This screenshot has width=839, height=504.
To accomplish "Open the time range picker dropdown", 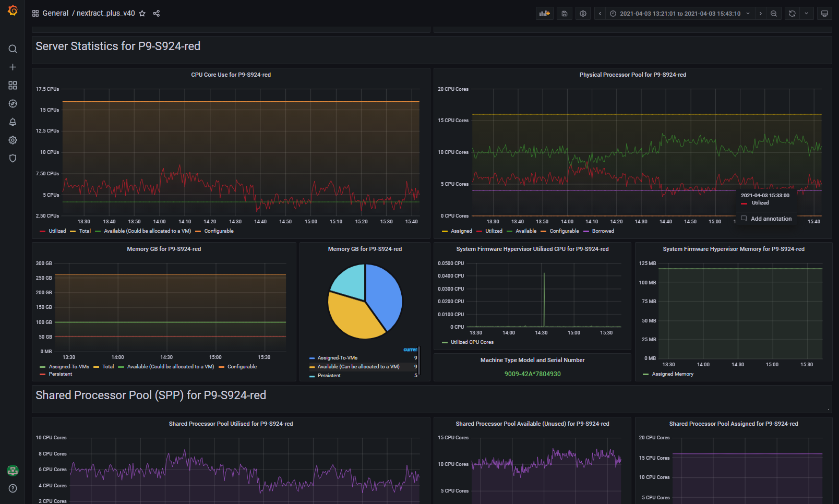I will (x=680, y=14).
